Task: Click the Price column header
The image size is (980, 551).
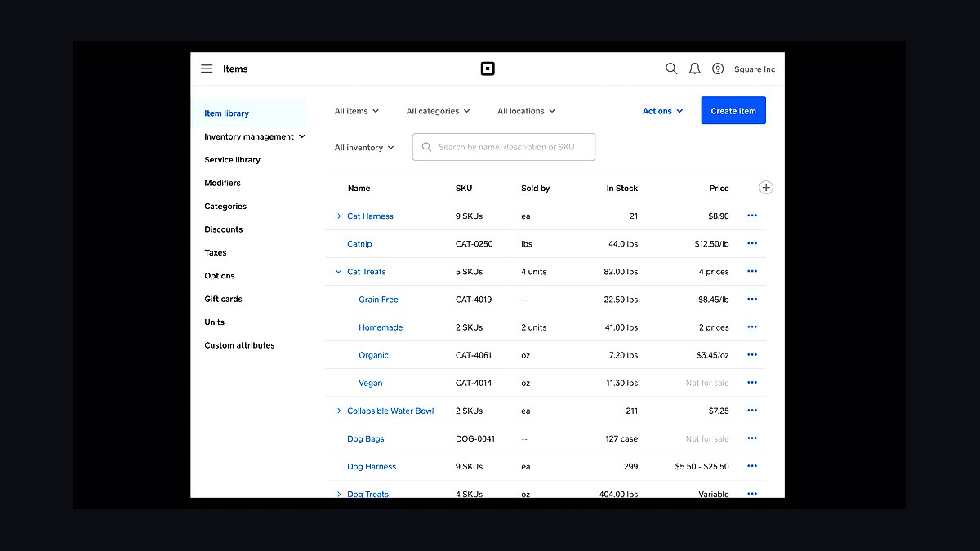Action: coord(719,189)
